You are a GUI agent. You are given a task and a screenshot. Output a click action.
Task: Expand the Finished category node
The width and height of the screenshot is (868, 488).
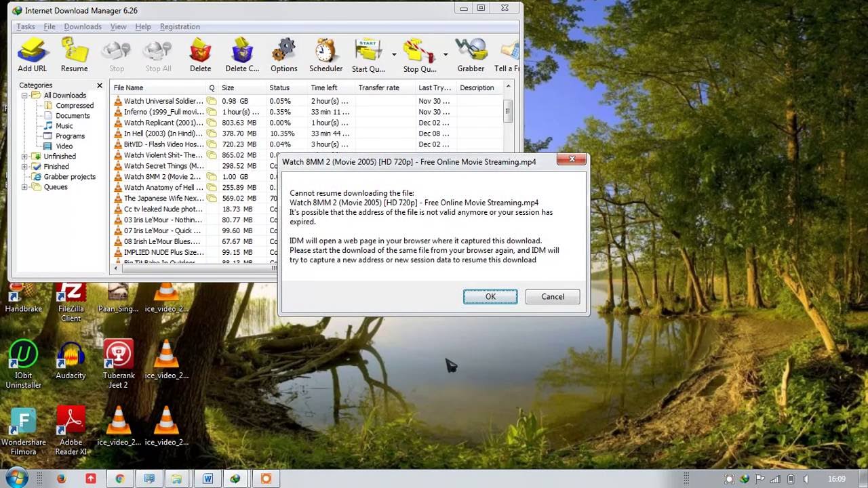(25, 167)
